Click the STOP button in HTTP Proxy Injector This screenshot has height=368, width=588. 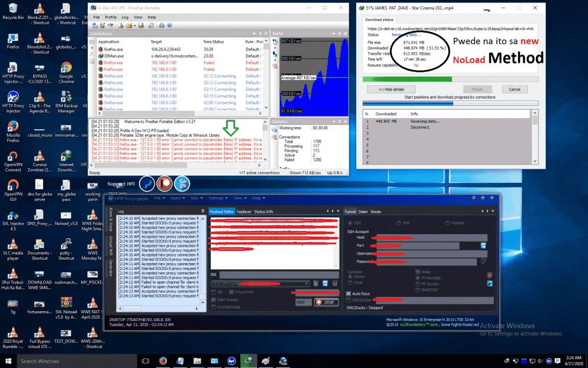pos(326,302)
